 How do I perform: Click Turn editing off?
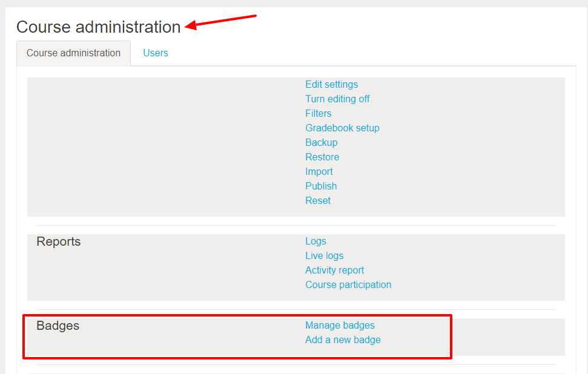(337, 99)
